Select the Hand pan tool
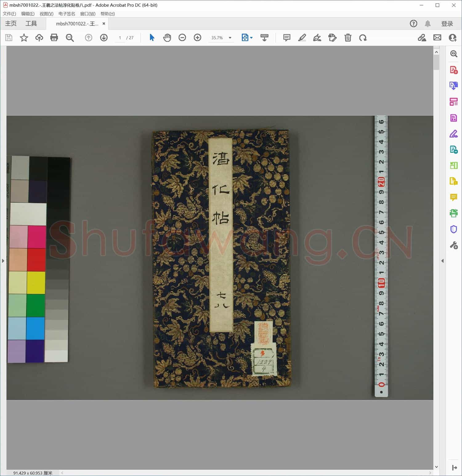The width and height of the screenshot is (462, 476). (167, 38)
